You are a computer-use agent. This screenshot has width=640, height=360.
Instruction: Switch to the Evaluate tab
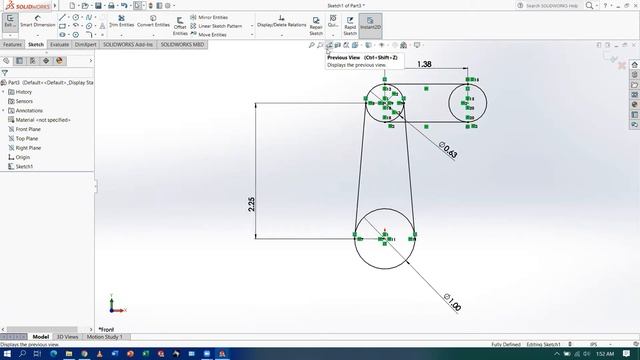click(60, 44)
